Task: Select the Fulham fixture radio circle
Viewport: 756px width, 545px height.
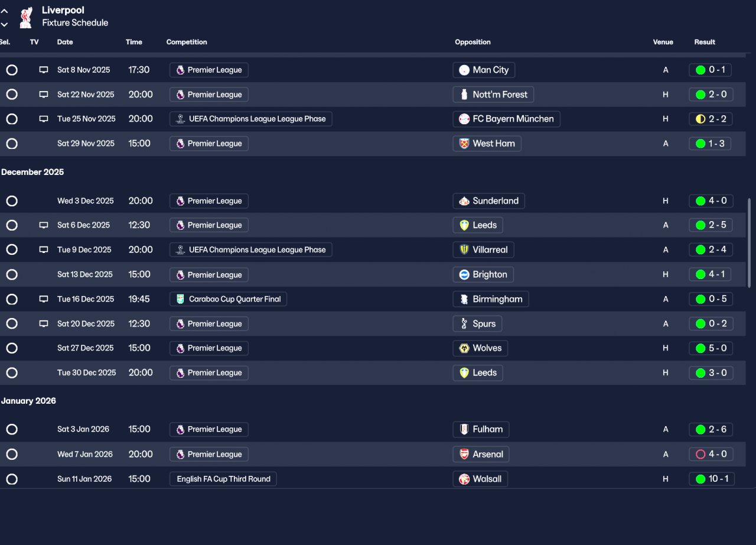Action: [x=12, y=429]
